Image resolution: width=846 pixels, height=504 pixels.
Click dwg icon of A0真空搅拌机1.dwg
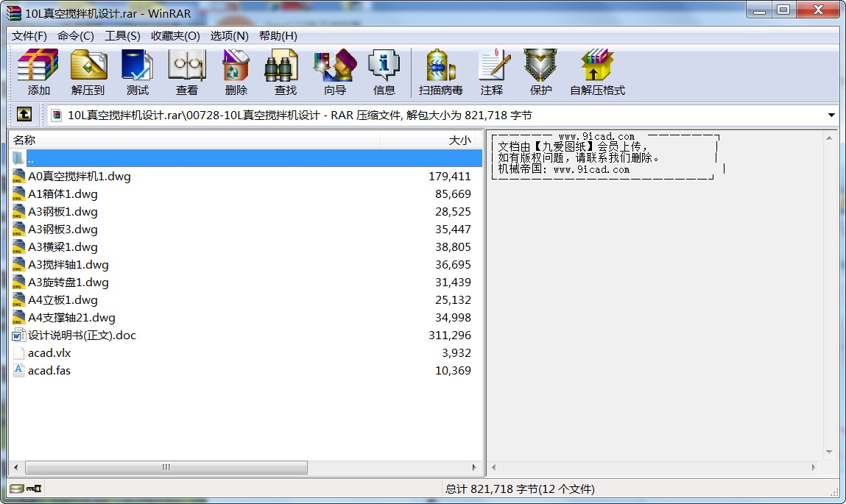pyautogui.click(x=18, y=177)
